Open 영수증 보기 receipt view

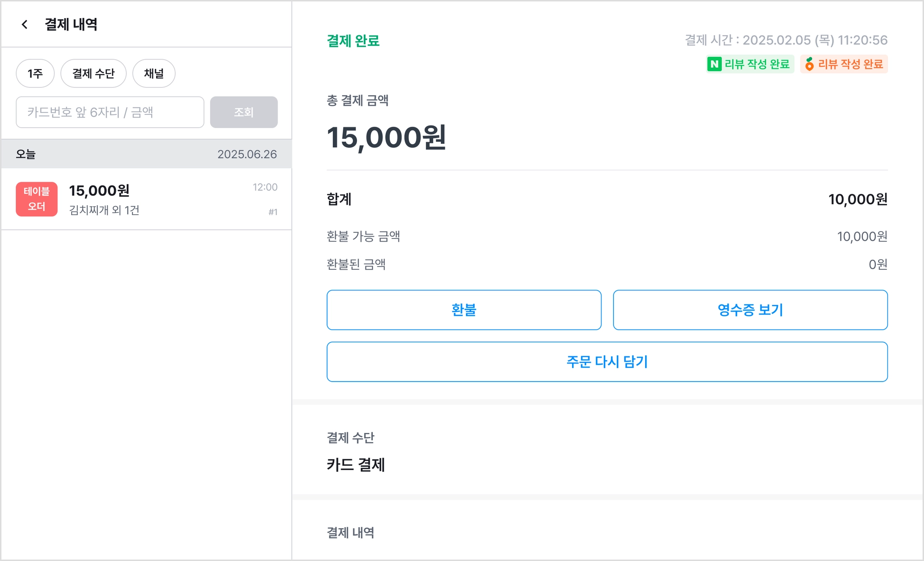tap(750, 310)
